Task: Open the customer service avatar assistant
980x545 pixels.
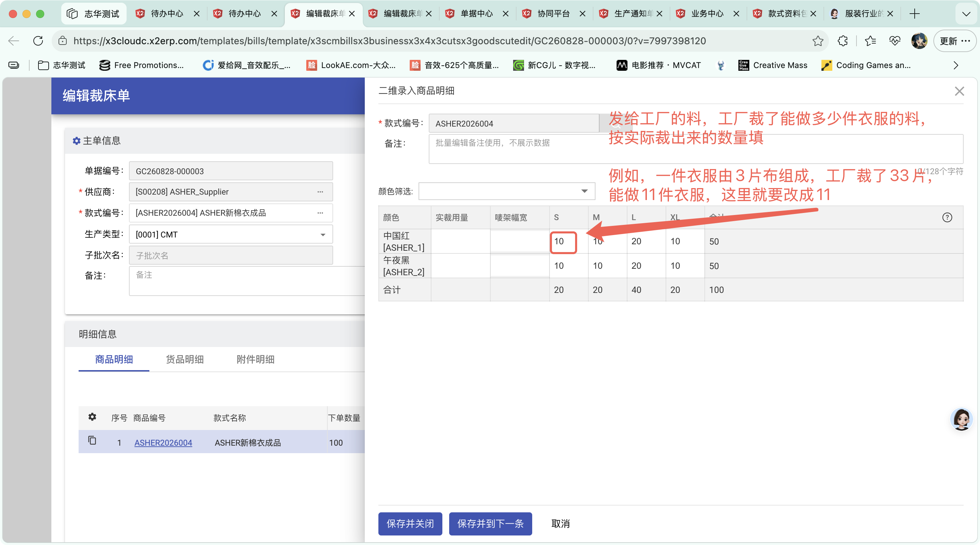Action: click(x=961, y=419)
